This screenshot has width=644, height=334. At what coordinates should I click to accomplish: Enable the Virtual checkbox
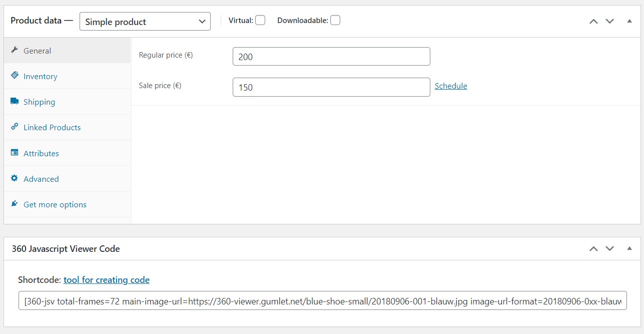pyautogui.click(x=260, y=20)
